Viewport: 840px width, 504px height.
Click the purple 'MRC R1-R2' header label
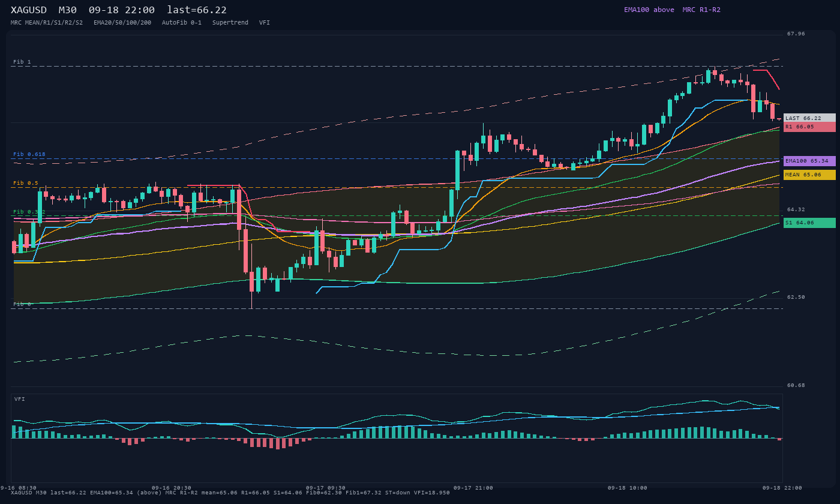(701, 10)
